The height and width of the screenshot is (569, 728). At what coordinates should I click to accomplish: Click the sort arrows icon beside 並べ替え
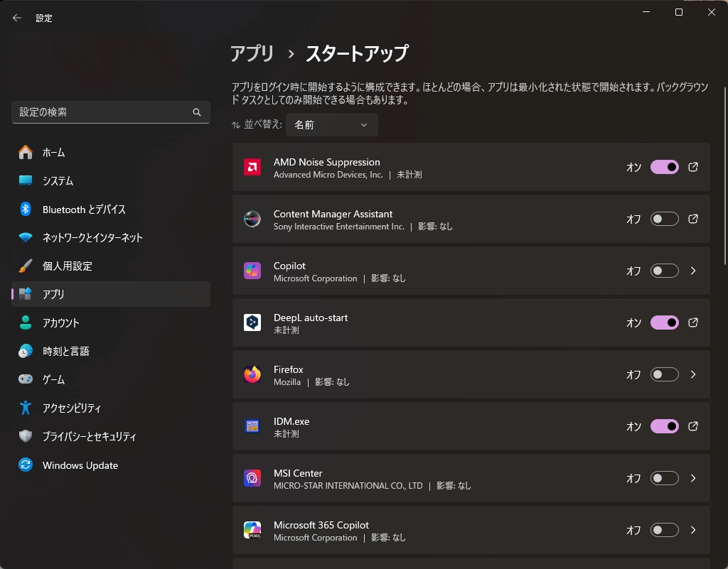pos(236,125)
